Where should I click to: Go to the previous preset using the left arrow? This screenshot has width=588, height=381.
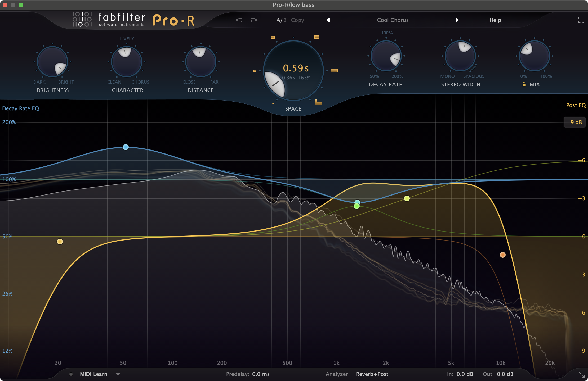[328, 20]
